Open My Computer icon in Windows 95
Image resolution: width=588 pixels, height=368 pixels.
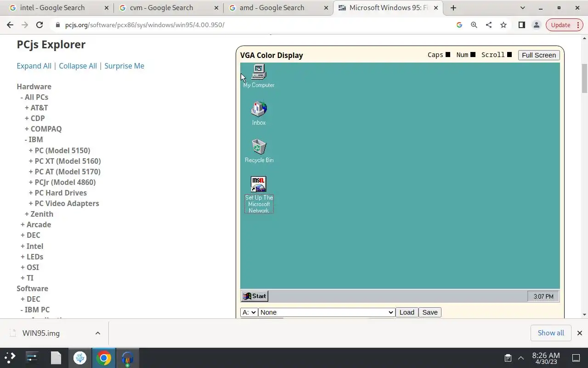259,76
